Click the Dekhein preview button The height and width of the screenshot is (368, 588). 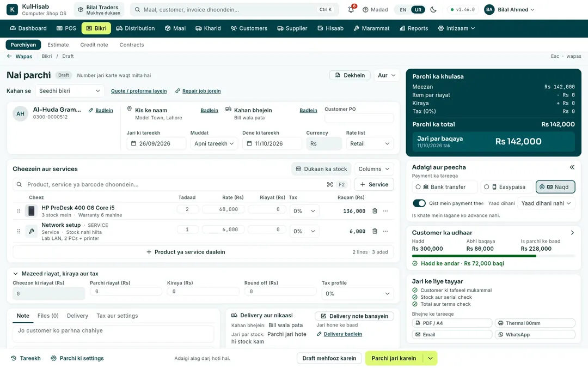(x=350, y=75)
